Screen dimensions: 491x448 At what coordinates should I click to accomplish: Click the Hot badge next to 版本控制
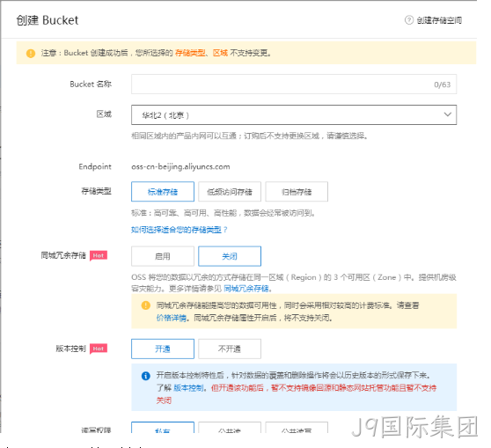pos(99,349)
